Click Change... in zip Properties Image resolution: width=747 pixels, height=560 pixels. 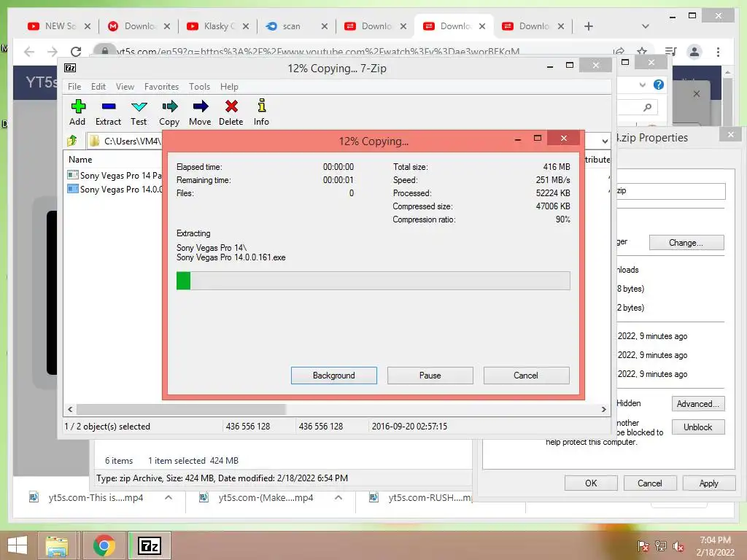point(686,242)
